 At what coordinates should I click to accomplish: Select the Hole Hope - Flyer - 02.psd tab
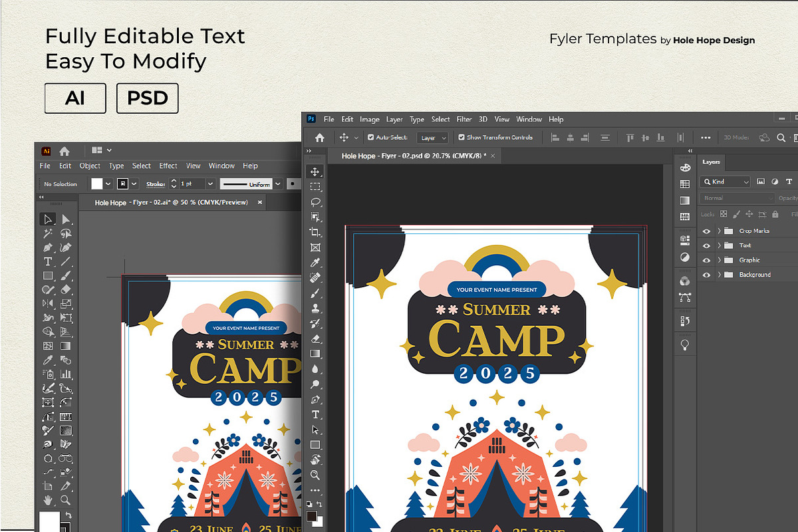(414, 156)
